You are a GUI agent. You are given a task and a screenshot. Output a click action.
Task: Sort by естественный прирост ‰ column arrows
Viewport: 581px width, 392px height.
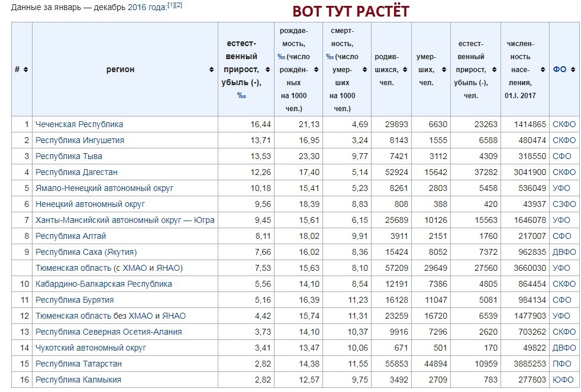267,70
